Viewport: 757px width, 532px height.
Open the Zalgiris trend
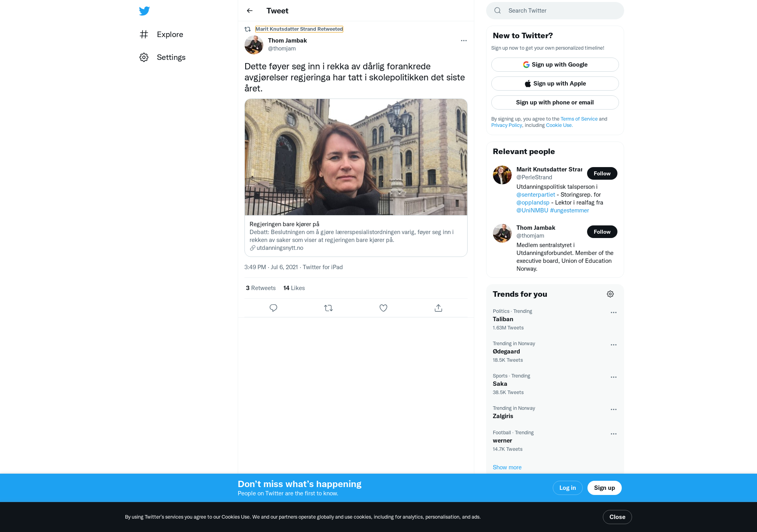point(555,413)
